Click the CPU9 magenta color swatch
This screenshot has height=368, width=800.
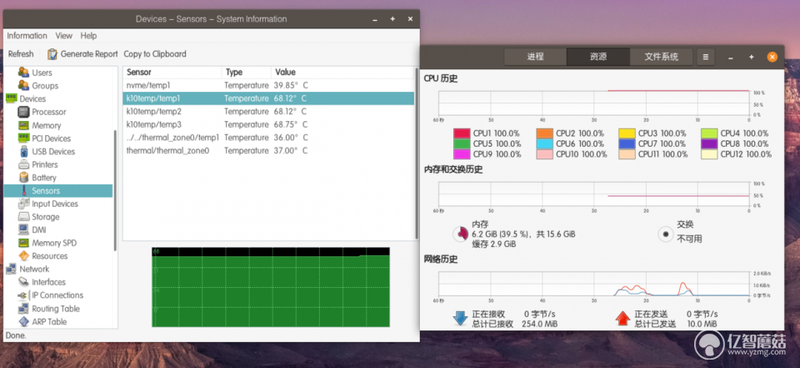tap(461, 154)
